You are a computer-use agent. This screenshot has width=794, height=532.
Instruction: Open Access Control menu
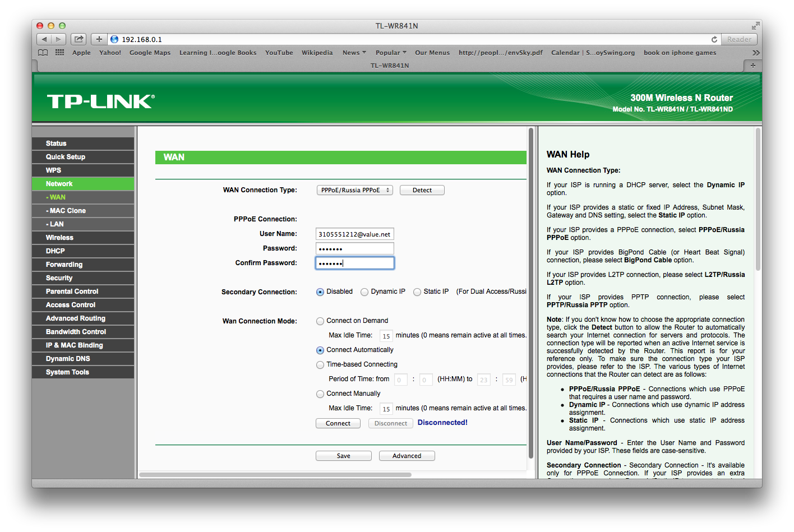83,305
